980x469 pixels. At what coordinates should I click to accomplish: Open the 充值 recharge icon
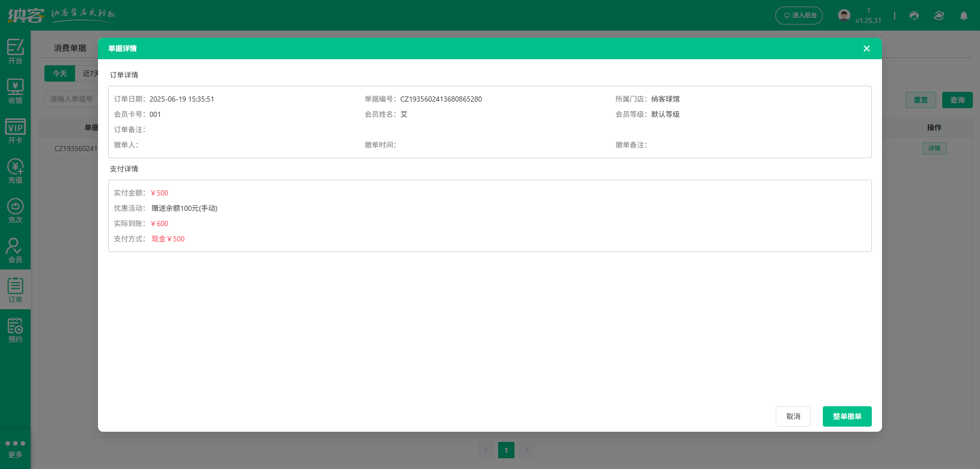click(15, 170)
